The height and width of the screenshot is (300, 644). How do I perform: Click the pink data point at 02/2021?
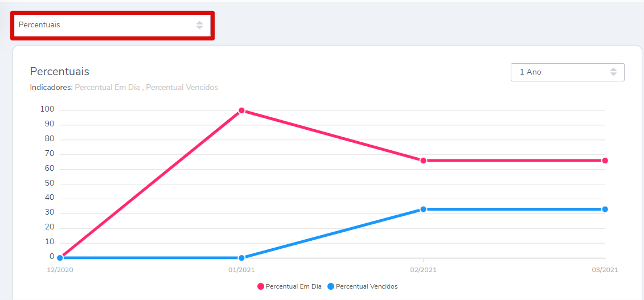pos(423,161)
